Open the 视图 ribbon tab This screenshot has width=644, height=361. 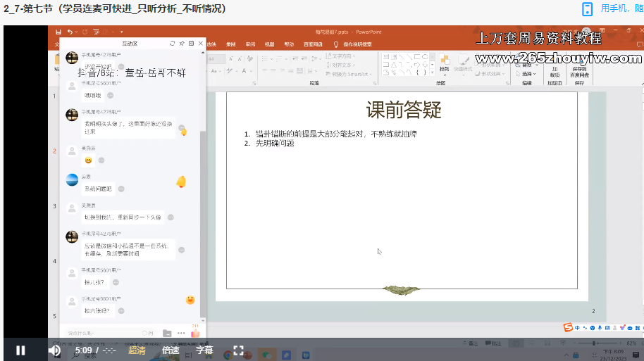pyautogui.click(x=269, y=44)
